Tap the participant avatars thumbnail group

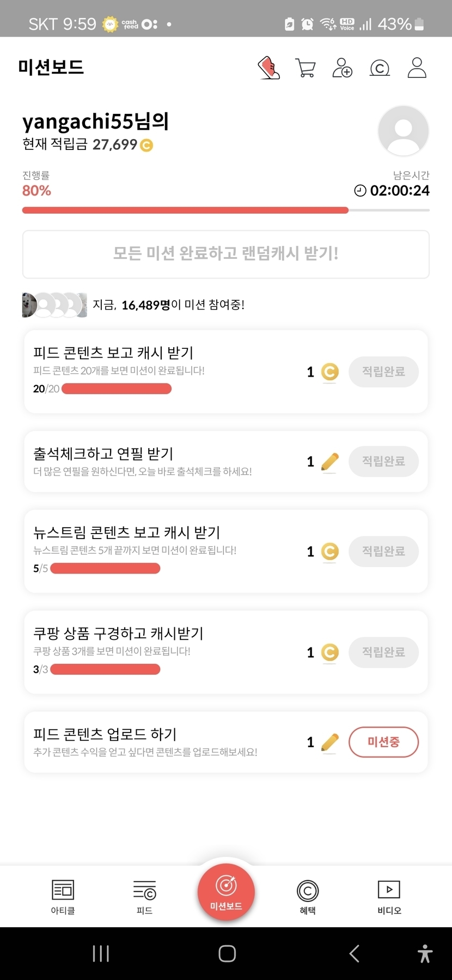54,305
